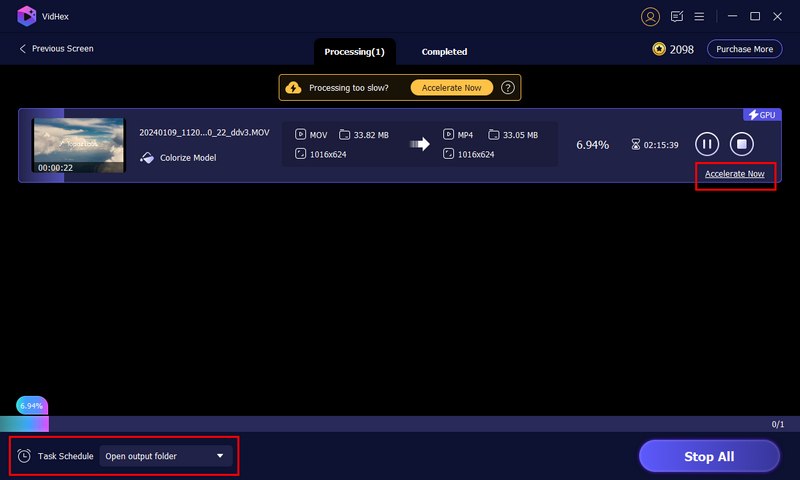Viewport: 800px width, 480px height.
Task: Click the overall progress bar
Action: coord(400,424)
